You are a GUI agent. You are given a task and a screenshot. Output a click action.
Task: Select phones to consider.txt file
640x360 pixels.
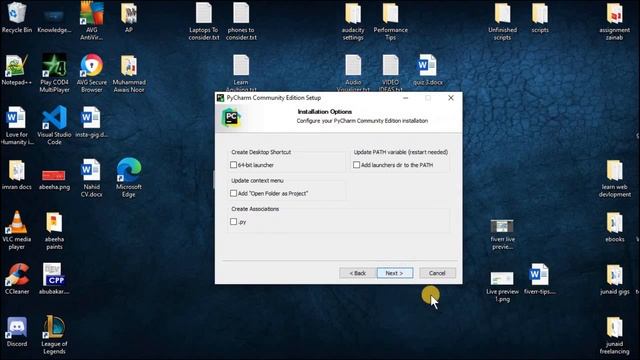241,21
